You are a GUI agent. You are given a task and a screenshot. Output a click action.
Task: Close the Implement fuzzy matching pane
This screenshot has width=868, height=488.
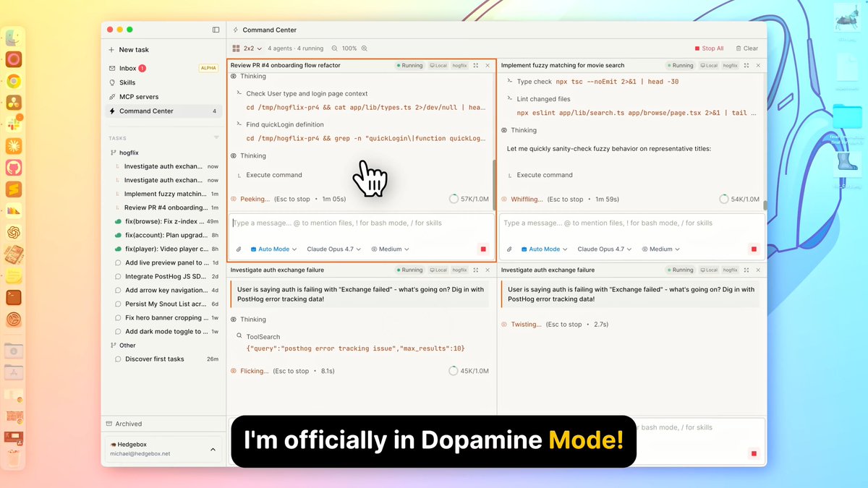click(x=758, y=66)
